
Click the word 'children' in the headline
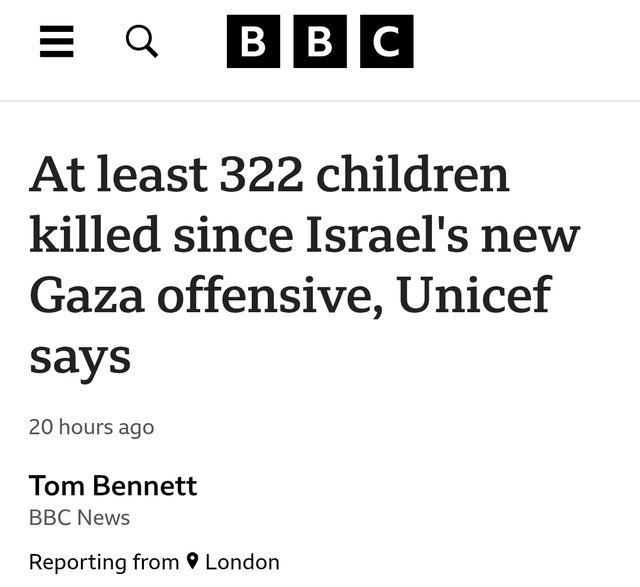pyautogui.click(x=413, y=173)
